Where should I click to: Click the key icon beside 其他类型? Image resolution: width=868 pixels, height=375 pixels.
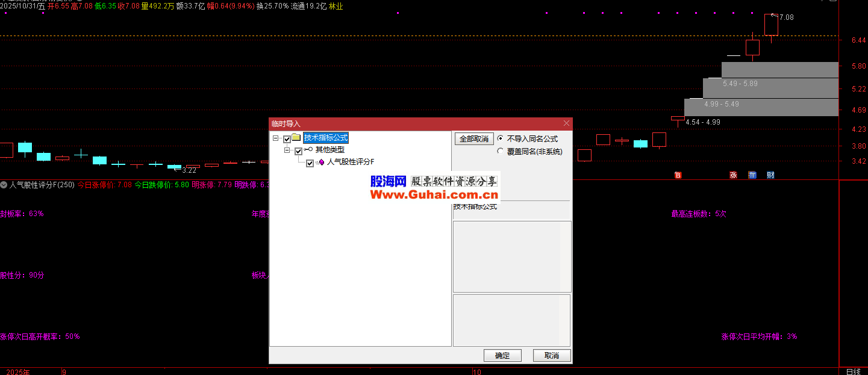tap(308, 150)
